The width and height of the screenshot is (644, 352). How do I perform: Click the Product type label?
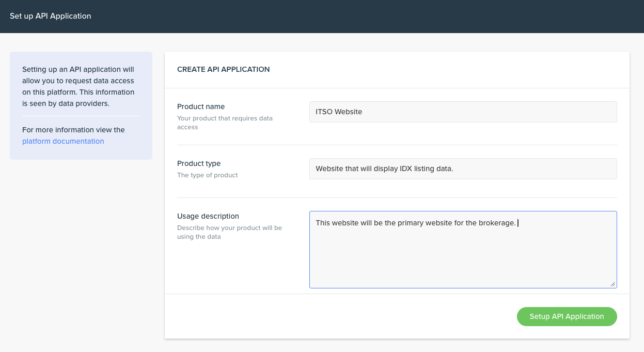[x=198, y=163]
